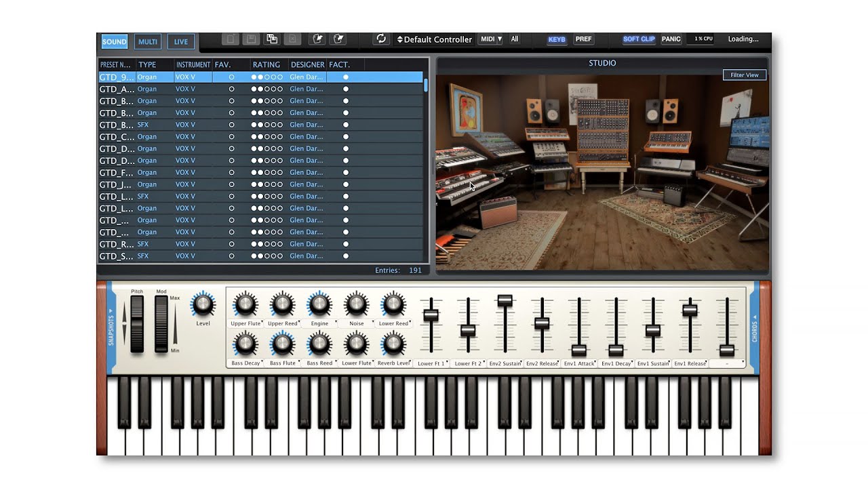Image resolution: width=868 pixels, height=488 pixels.
Task: Toggle factory dot for GTD_S preset
Action: [x=346, y=256]
